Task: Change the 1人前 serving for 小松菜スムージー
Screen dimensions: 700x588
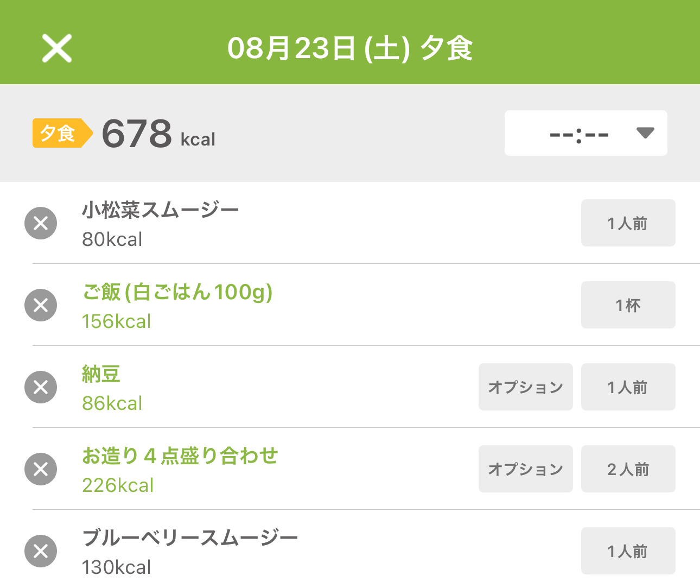Action: click(628, 223)
